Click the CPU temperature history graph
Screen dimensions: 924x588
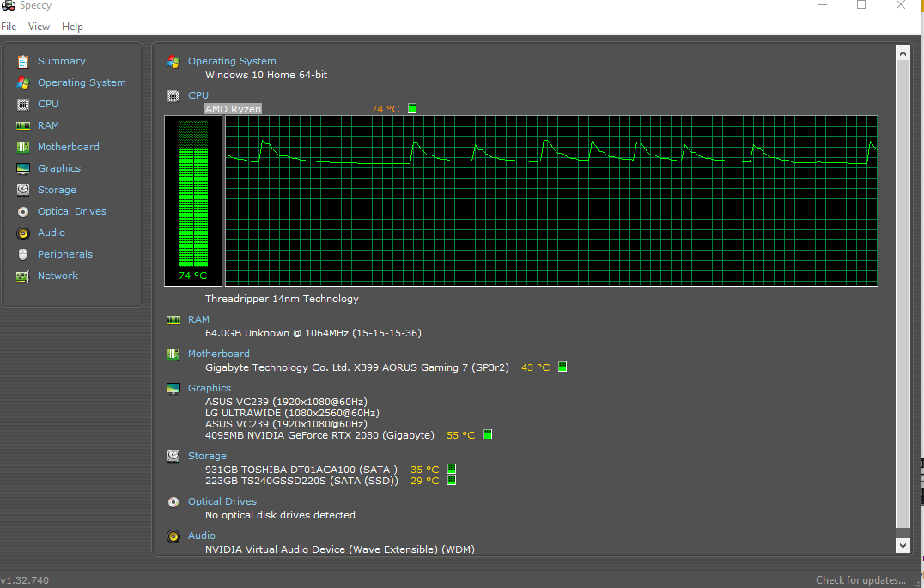[551, 201]
